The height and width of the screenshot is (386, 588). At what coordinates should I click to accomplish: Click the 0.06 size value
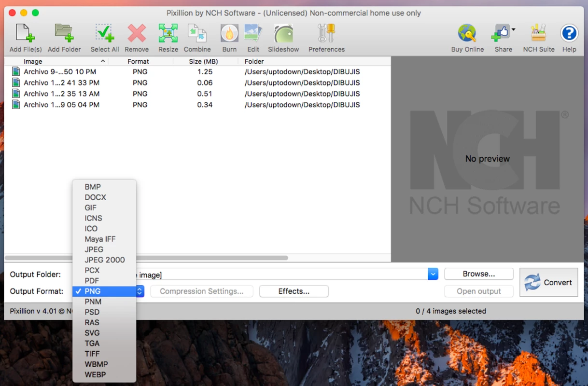click(x=205, y=83)
